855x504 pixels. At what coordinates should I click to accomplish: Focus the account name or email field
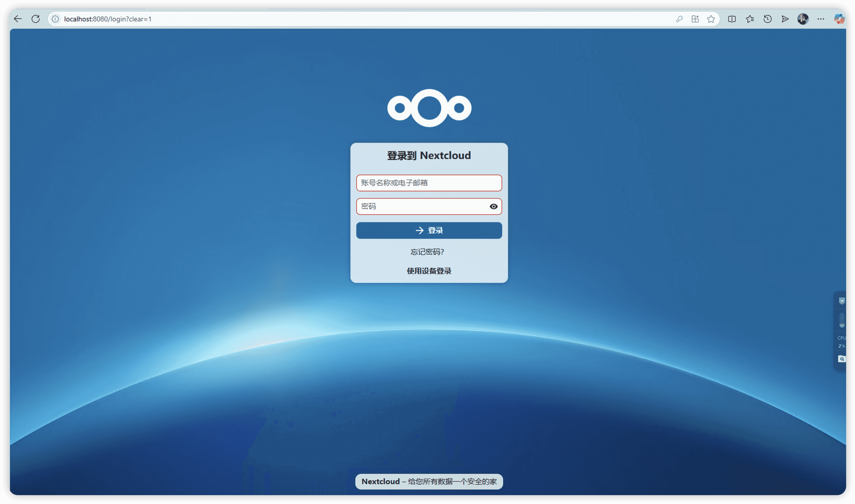point(429,183)
